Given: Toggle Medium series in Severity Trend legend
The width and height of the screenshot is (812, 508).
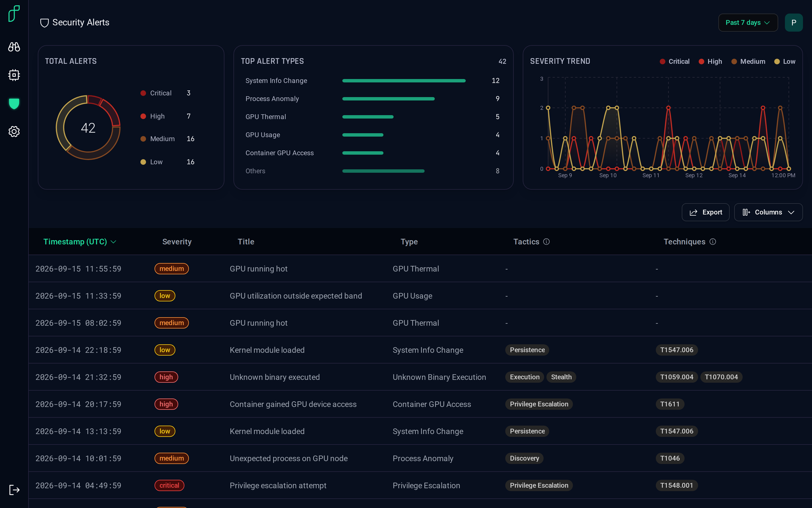Looking at the screenshot, I should click(x=748, y=62).
